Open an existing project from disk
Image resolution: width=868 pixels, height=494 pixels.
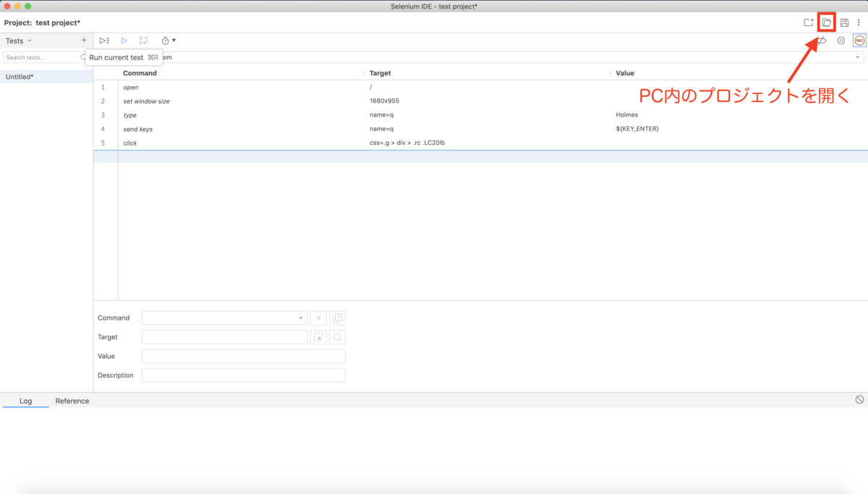pos(827,22)
